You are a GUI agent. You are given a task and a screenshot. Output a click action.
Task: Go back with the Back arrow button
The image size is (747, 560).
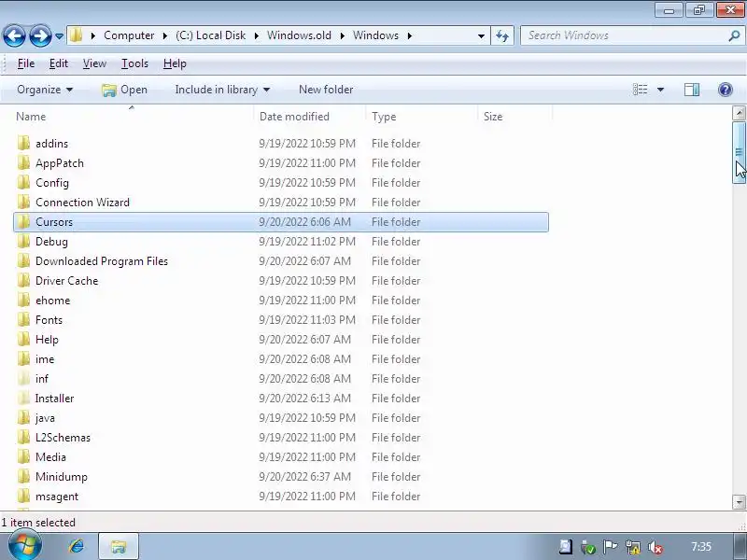coord(14,35)
